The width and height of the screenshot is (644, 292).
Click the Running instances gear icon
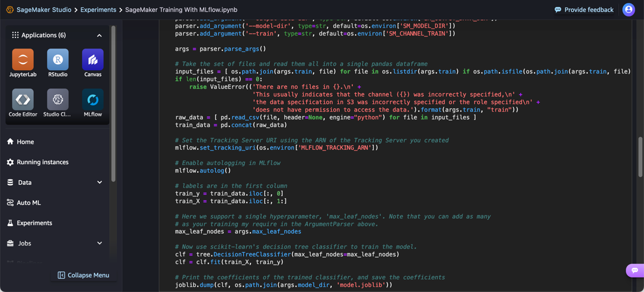[10, 162]
